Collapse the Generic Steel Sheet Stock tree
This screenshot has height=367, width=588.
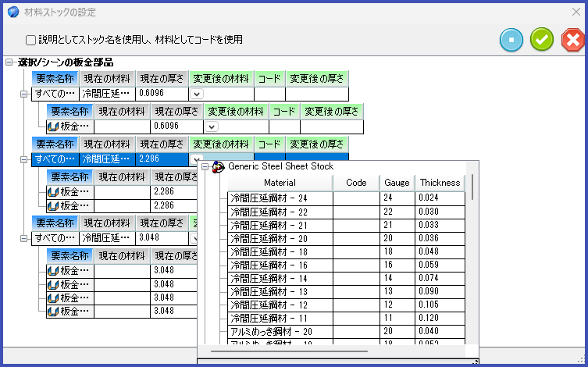(x=205, y=166)
